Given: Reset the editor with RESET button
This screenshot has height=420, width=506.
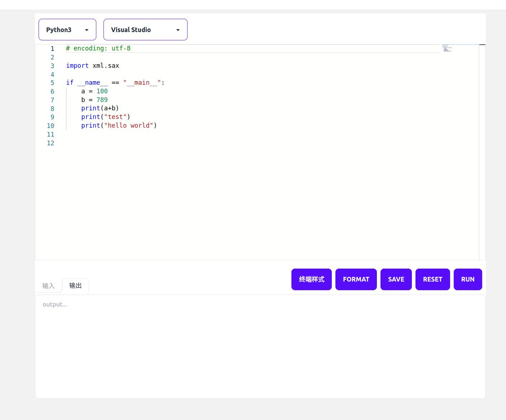Looking at the screenshot, I should (432, 279).
